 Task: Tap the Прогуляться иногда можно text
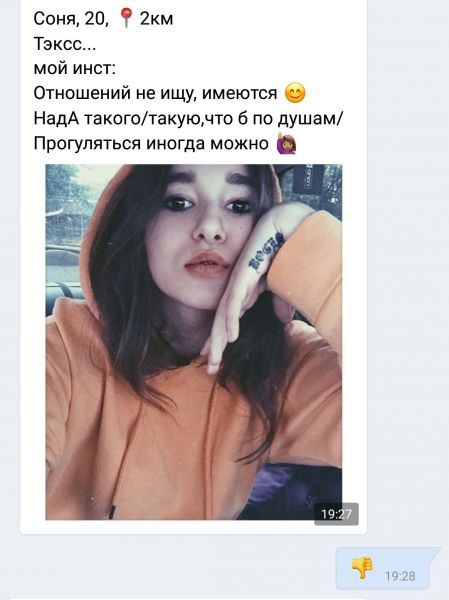point(151,143)
